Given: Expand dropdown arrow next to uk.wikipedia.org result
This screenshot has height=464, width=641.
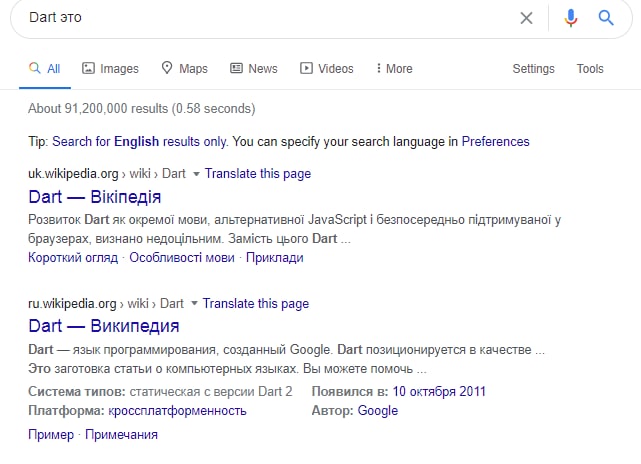Looking at the screenshot, I should coord(196,174).
